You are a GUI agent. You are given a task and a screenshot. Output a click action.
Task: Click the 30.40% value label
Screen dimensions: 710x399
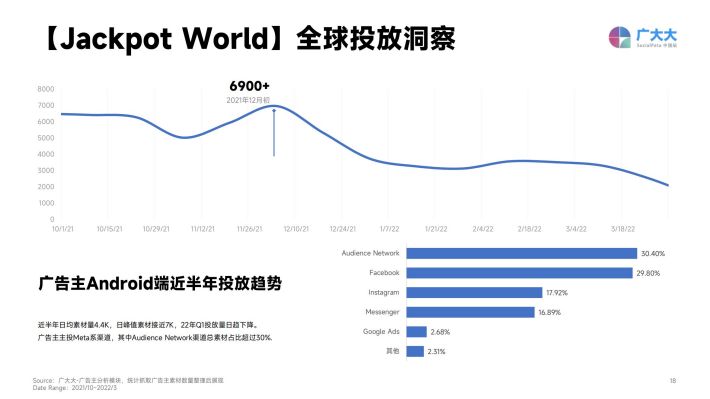(x=652, y=254)
